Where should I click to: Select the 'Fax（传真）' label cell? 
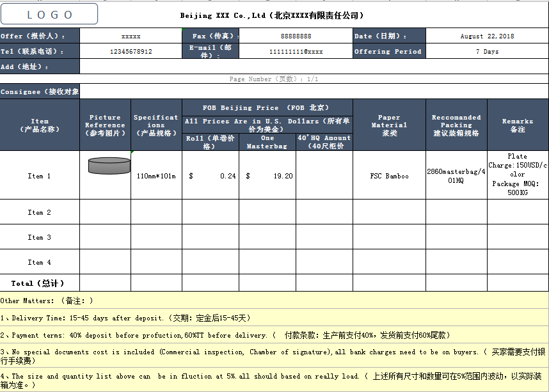point(211,36)
